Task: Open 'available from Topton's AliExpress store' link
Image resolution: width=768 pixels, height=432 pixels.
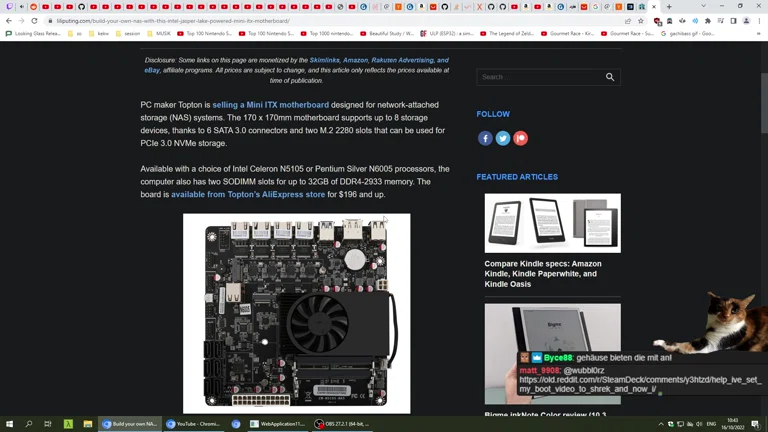Action: click(x=247, y=195)
